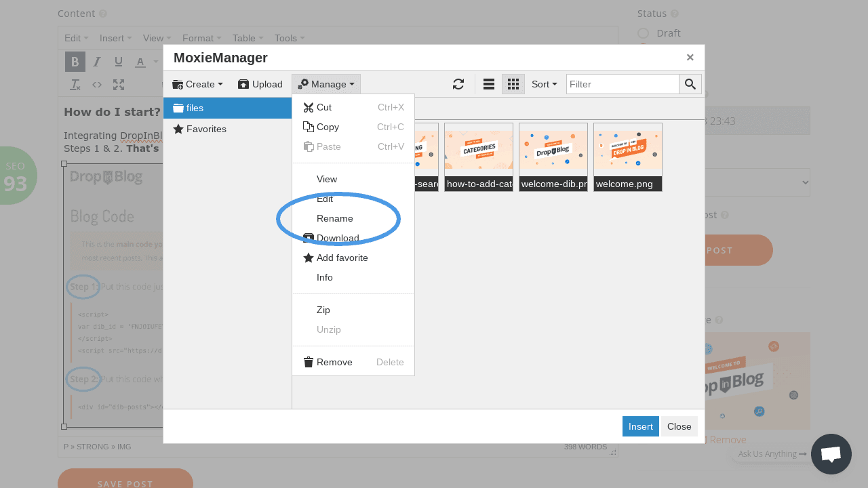Open the editor View menu
Viewport: 868px width, 488px height.
[157, 38]
